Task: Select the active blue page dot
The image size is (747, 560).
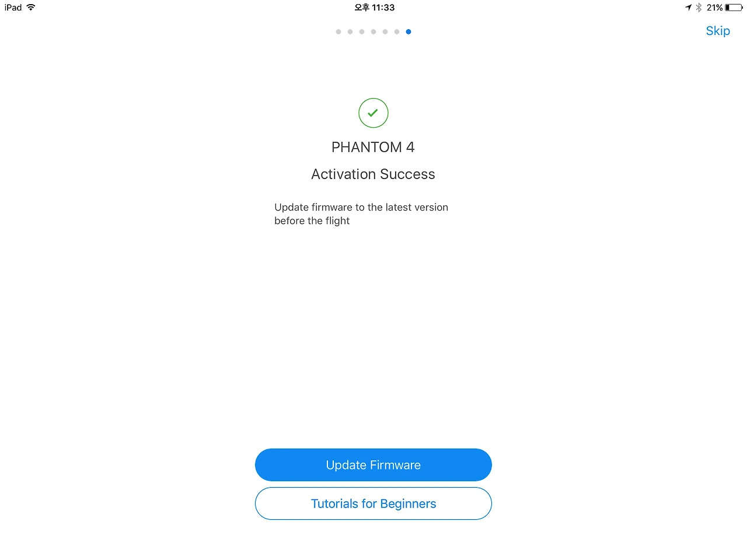Action: pos(409,32)
